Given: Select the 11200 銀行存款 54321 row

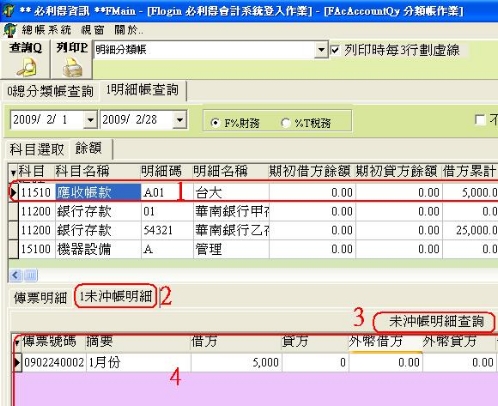Looking at the screenshot, I should (253, 230).
